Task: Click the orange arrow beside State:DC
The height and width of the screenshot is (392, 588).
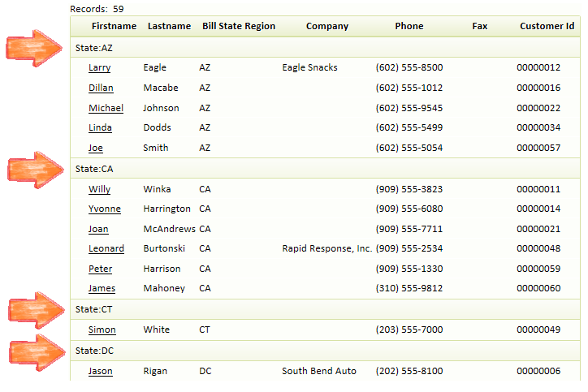Action: [37, 353]
